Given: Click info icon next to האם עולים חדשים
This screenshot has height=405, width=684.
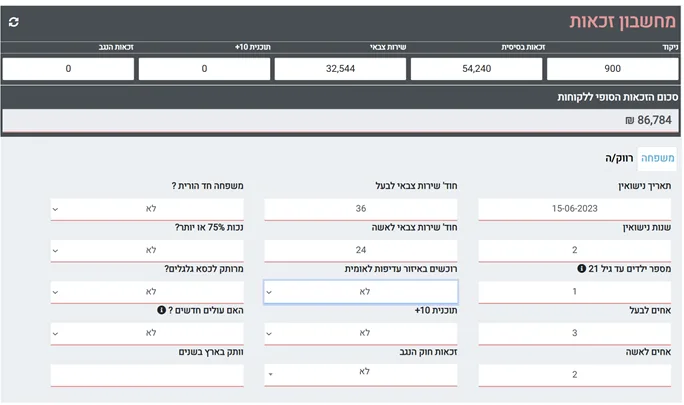Looking at the screenshot, I should (x=161, y=310).
